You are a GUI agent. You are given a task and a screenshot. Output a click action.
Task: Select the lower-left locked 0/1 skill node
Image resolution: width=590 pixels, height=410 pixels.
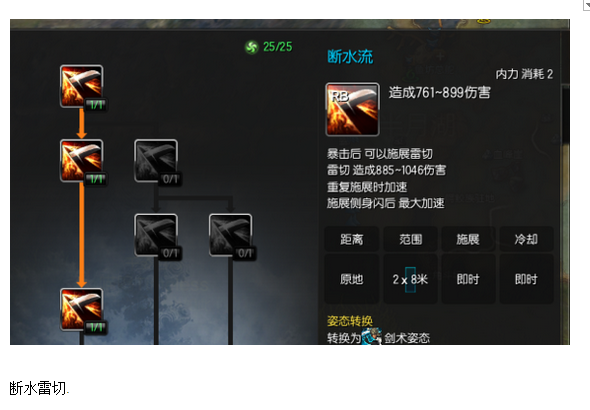click(x=156, y=235)
